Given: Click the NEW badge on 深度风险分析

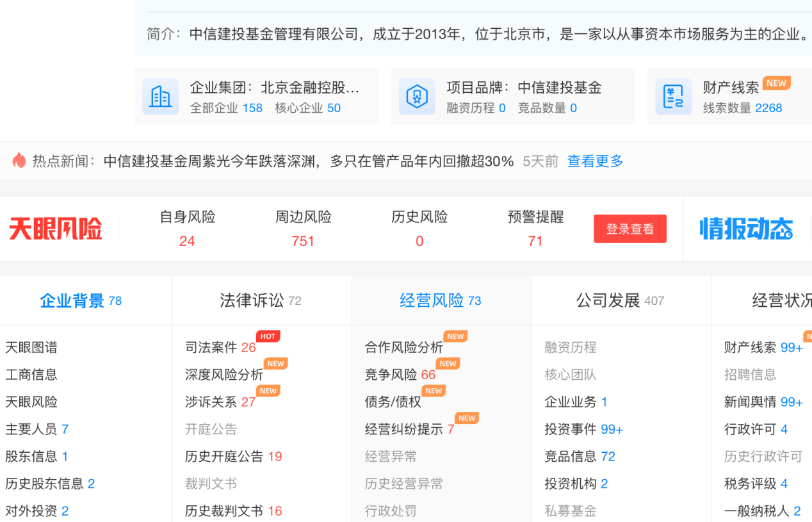Looking at the screenshot, I should click(275, 364).
